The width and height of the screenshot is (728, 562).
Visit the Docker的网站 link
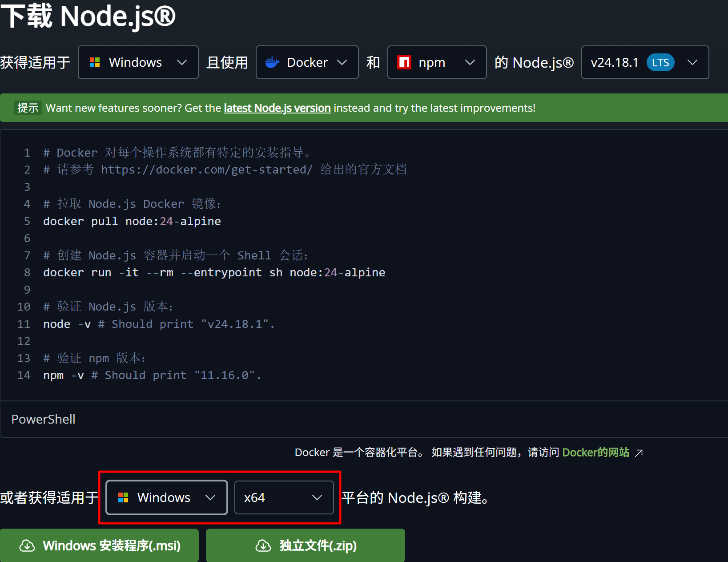coord(596,453)
